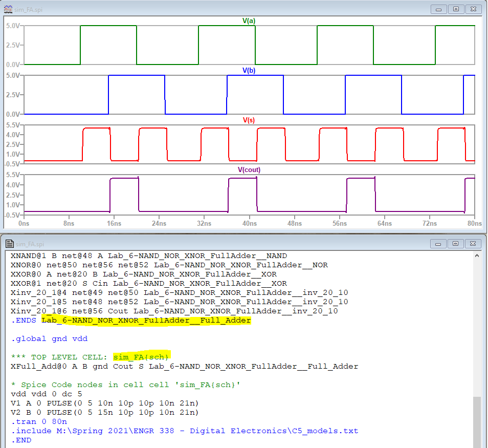Click the 48ns label on the time axis
The image size is (488, 448).
pos(295,223)
